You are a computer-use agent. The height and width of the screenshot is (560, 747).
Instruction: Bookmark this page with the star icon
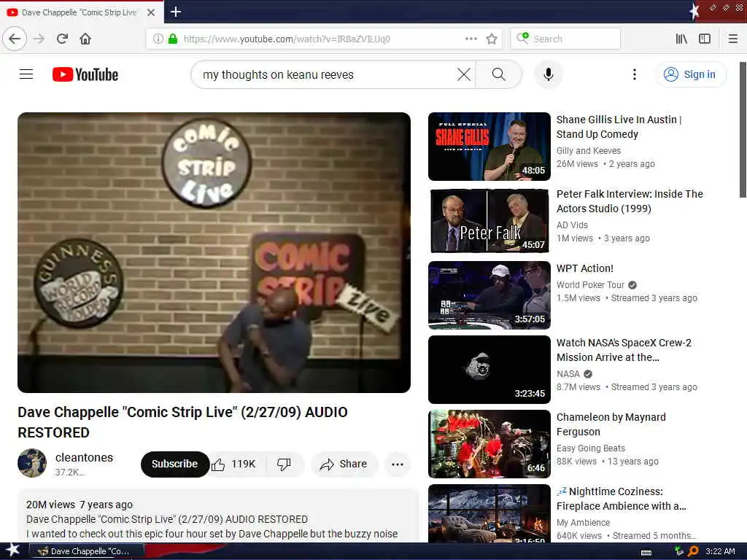(x=492, y=39)
